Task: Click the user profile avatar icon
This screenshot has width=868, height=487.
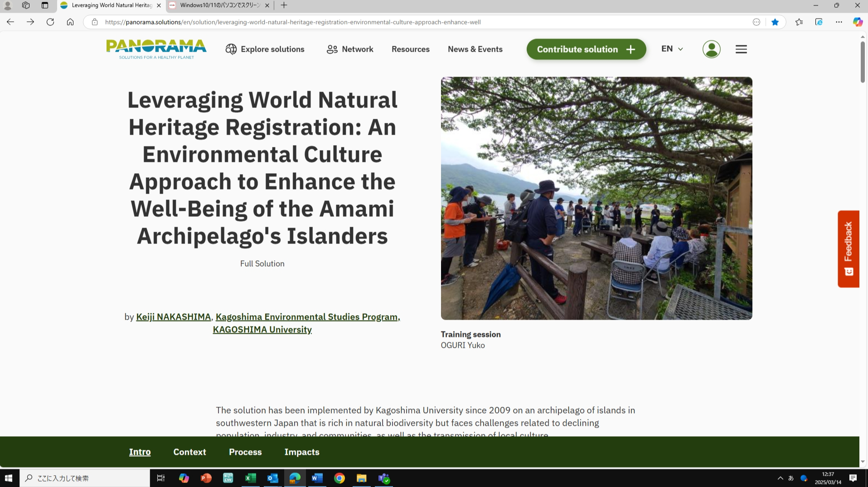Action: 711,49
